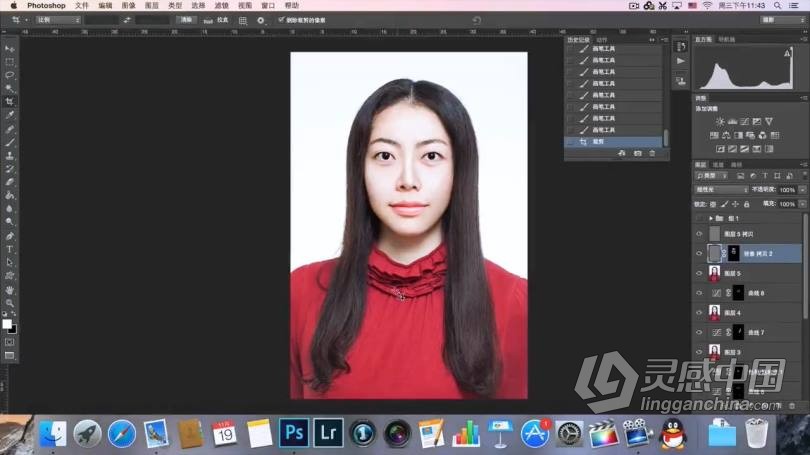Add a Levels adjustment
This screenshot has width=810, height=455.
pyautogui.click(x=733, y=121)
